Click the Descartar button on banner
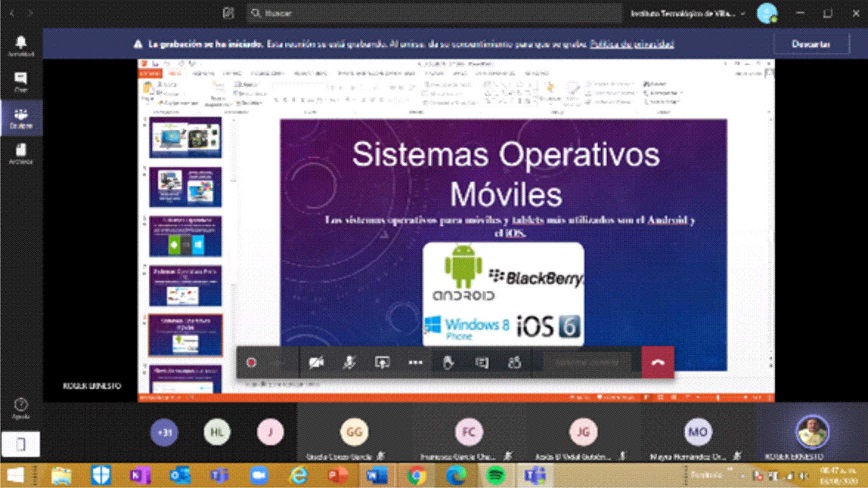Image resolution: width=868 pixels, height=488 pixels. click(x=811, y=44)
